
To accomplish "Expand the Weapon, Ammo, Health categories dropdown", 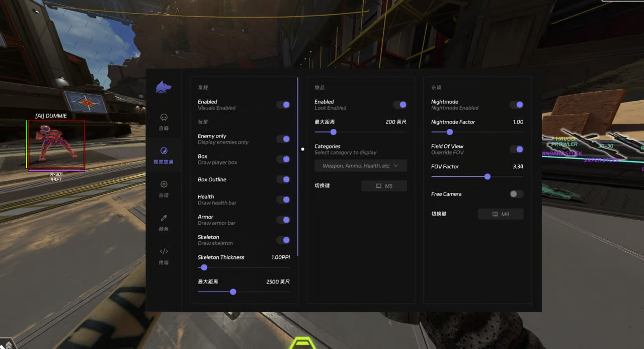I will (361, 166).
